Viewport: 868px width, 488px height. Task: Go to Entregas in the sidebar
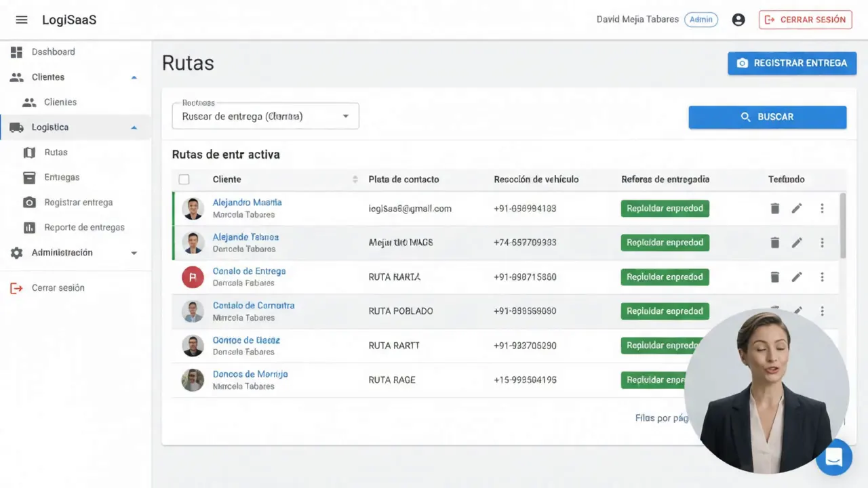pos(62,177)
